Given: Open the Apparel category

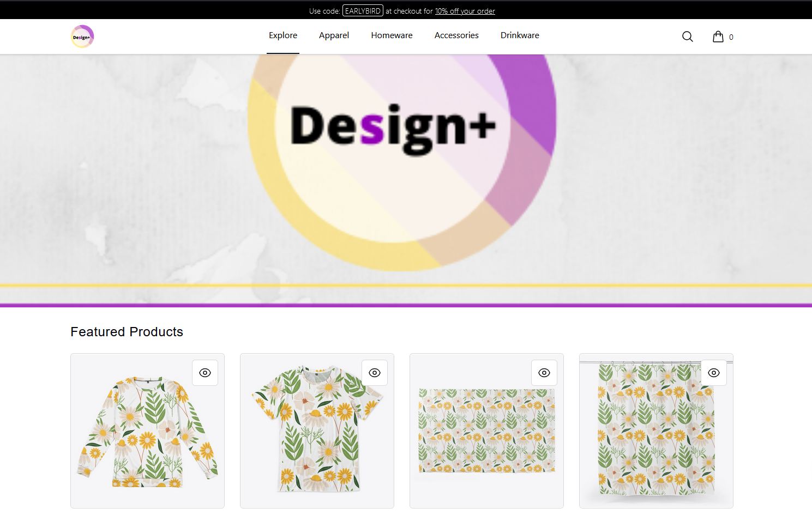Looking at the screenshot, I should [334, 35].
